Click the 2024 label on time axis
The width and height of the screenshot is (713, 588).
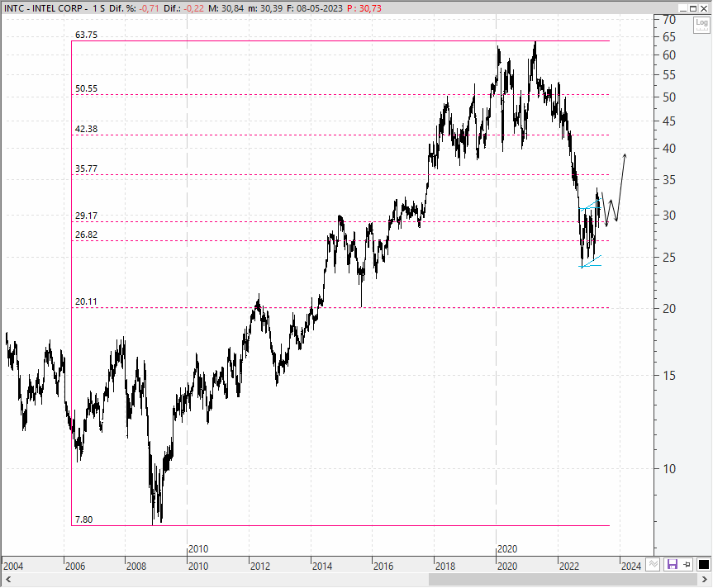pyautogui.click(x=631, y=567)
